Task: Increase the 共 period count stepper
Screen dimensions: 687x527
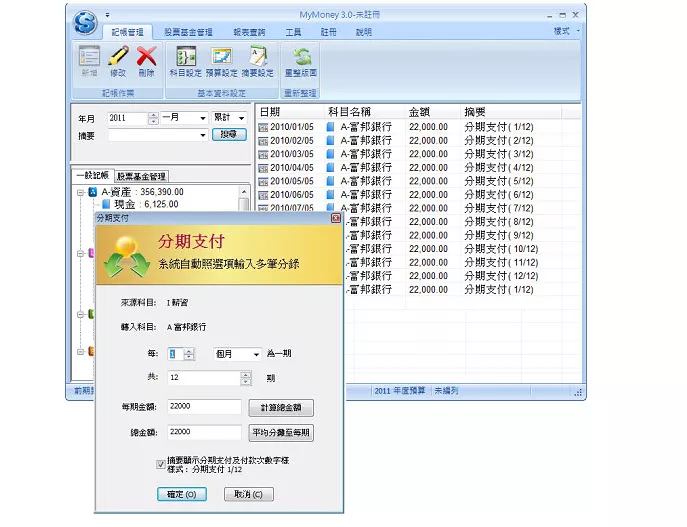Action: (246, 375)
